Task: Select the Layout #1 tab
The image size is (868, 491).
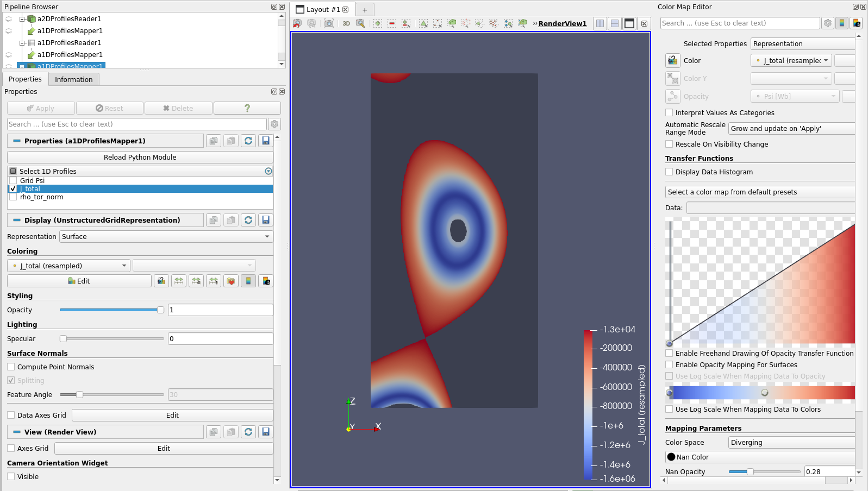Action: click(x=323, y=9)
